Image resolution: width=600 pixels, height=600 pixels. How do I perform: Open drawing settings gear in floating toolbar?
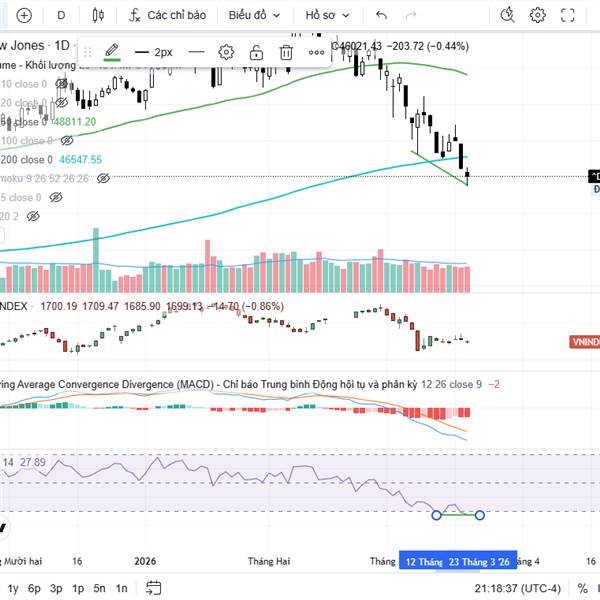coord(226,52)
